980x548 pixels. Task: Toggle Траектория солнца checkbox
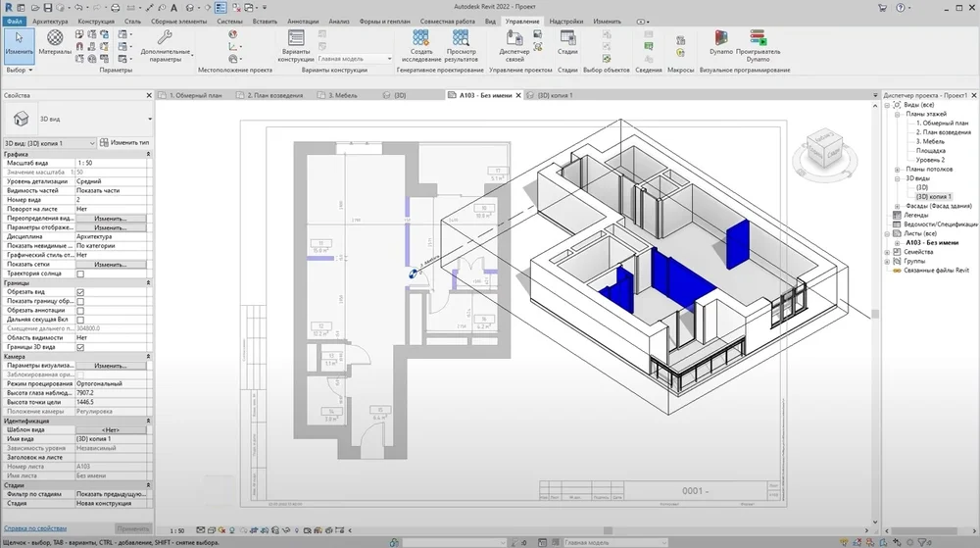[80, 274]
